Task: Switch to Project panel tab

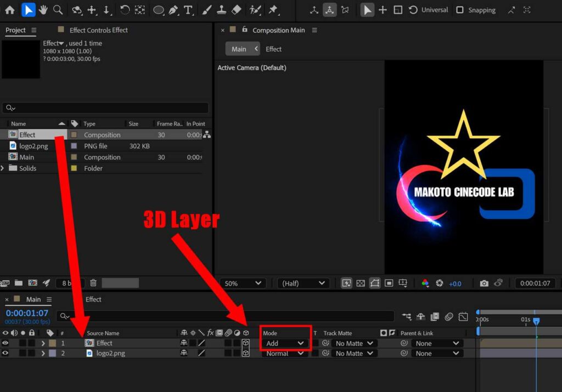Action: point(15,30)
